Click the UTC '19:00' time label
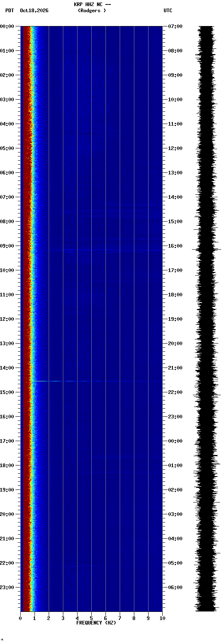 (x=175, y=319)
